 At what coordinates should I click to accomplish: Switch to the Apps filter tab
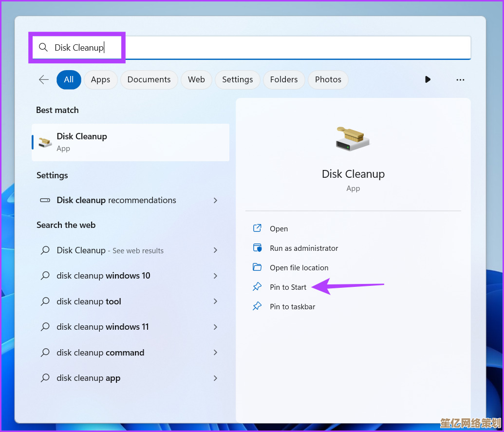100,79
